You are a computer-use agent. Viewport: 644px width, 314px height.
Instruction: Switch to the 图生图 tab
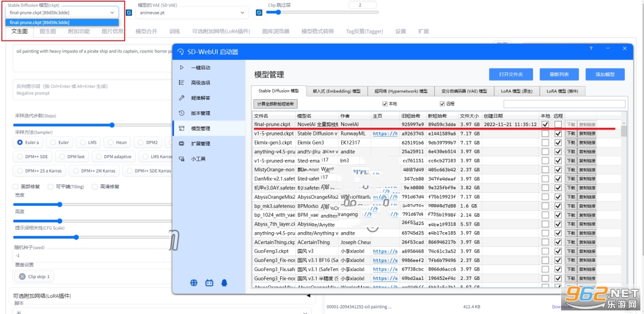point(48,31)
